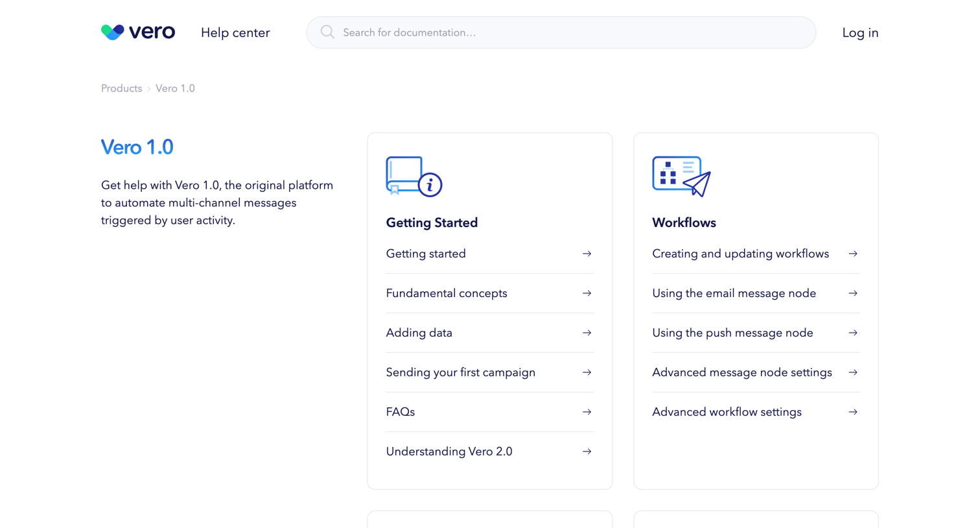Click arrow beside Understanding Vero 2.0

[587, 451]
